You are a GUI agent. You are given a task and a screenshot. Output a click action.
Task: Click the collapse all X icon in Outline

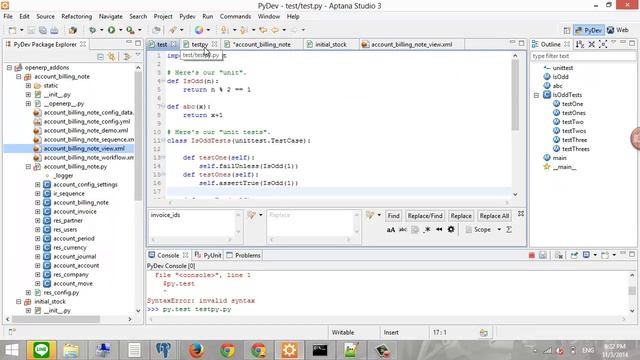(591, 44)
